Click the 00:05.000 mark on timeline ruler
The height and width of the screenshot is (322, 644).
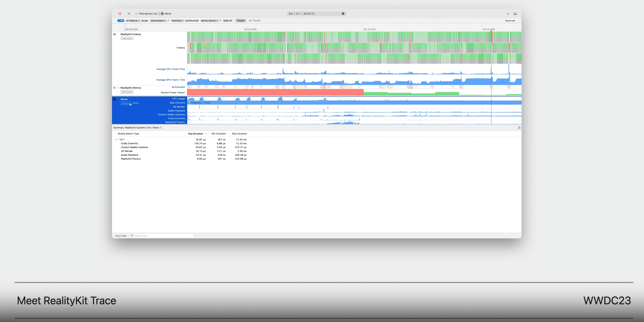(251, 29)
